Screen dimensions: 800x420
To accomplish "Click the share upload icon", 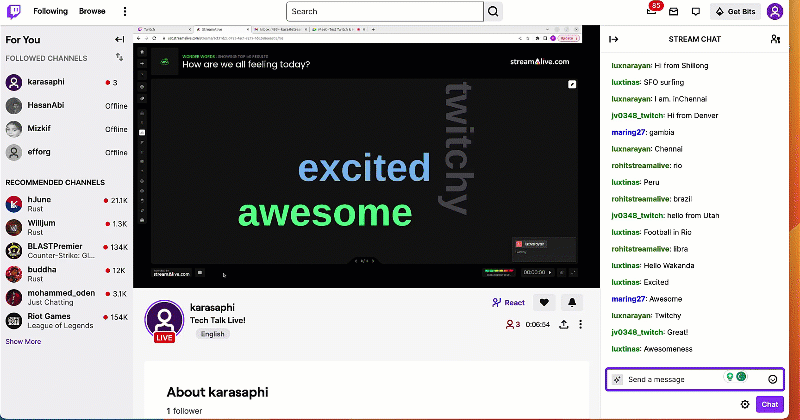I will pyautogui.click(x=563, y=325).
